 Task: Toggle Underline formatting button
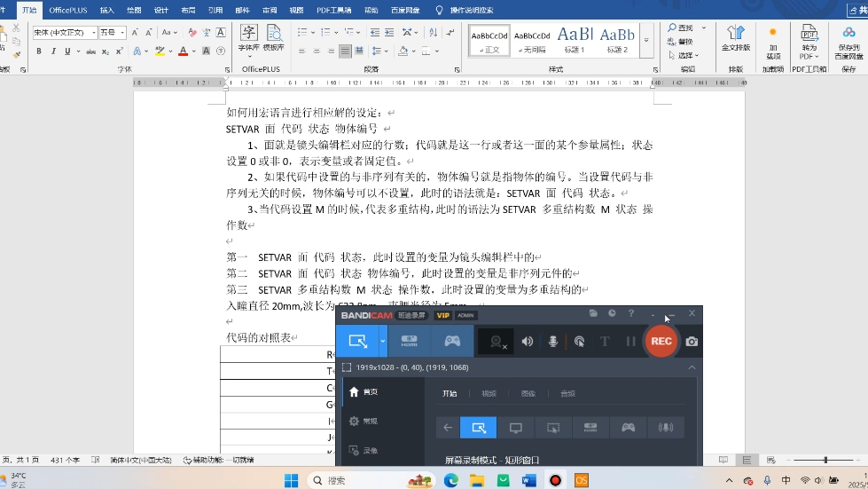point(67,51)
